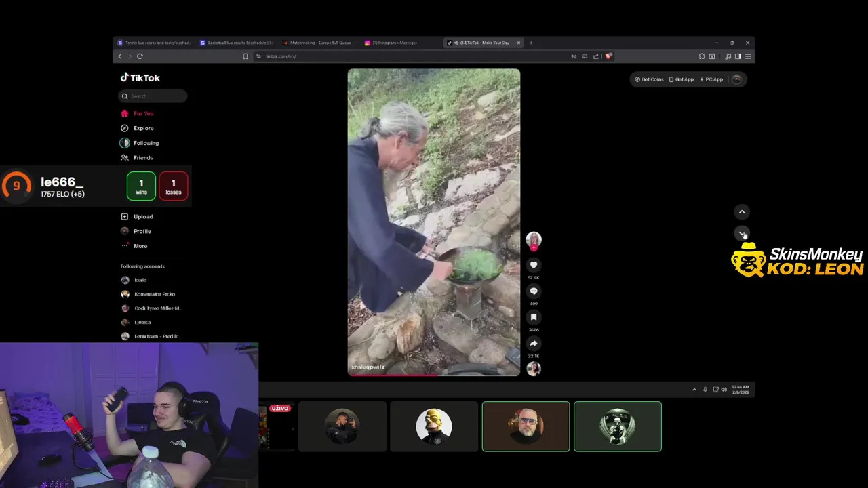Click the PC App download button
This screenshot has width=868, height=488.
711,79
